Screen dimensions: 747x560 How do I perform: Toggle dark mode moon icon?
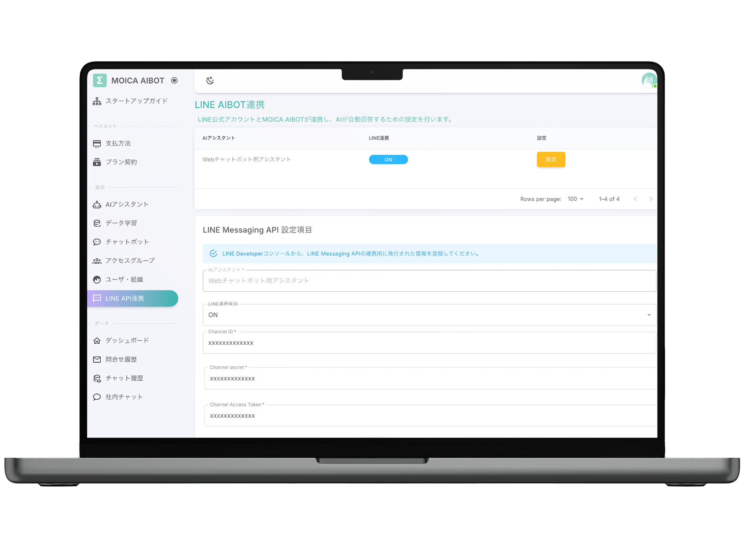210,80
